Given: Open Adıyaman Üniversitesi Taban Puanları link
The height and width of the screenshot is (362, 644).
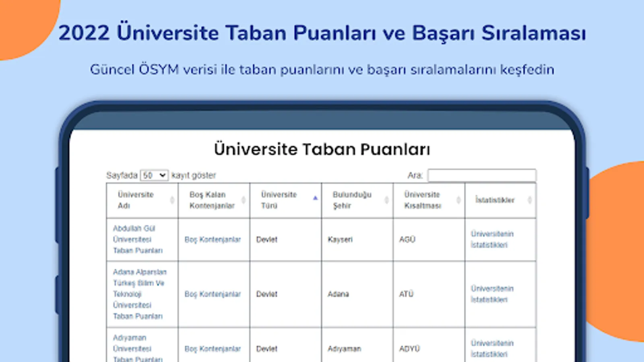Looking at the screenshot, I should 138,349.
